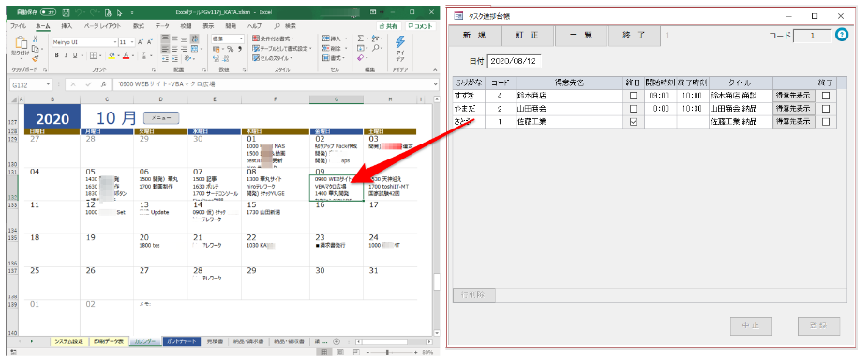Uncheck 終日 box for 佐藤工業 row
Viewport: 868px width, 363px height.
coord(634,122)
